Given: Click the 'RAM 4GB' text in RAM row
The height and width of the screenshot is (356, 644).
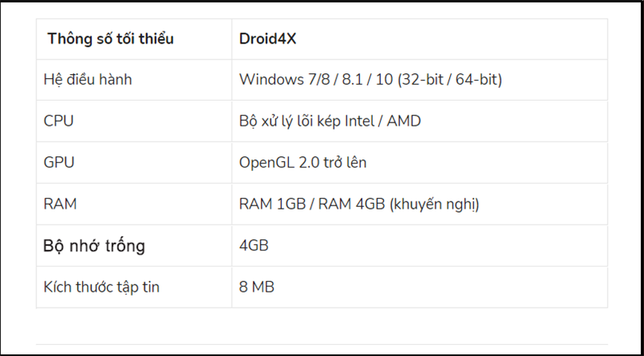Looking at the screenshot, I should point(351,205).
